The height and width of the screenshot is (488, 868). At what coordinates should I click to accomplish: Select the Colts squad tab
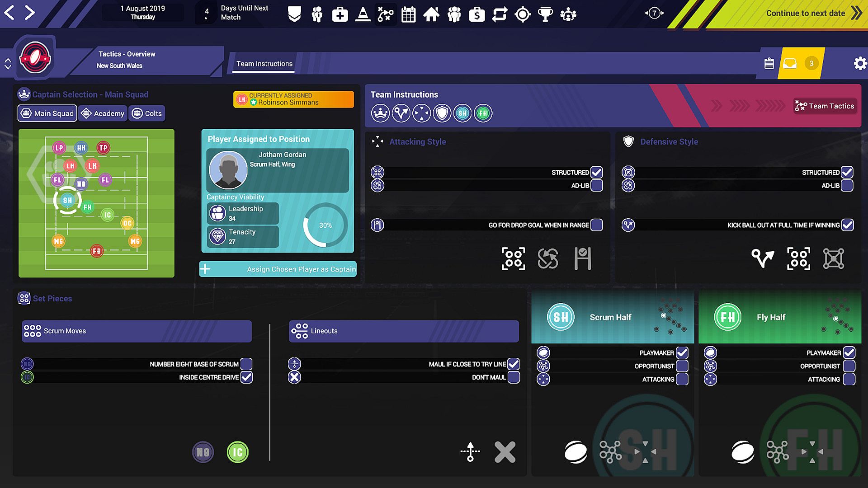[147, 113]
